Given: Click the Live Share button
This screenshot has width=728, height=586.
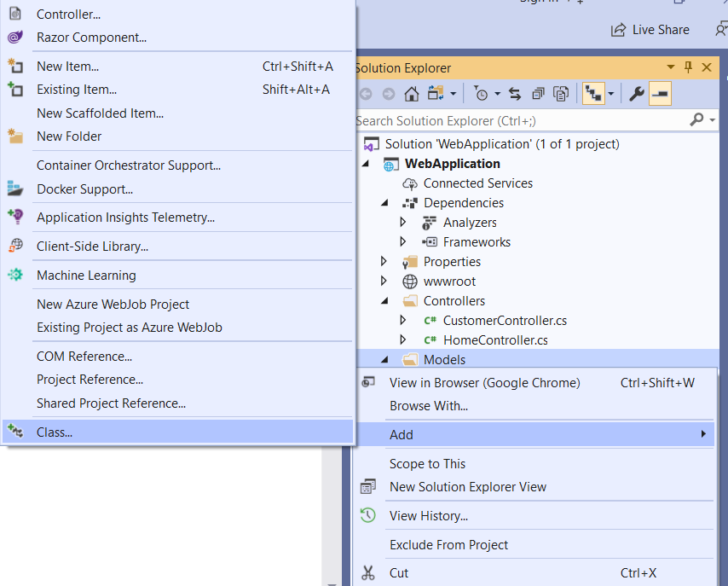Looking at the screenshot, I should pos(650,29).
